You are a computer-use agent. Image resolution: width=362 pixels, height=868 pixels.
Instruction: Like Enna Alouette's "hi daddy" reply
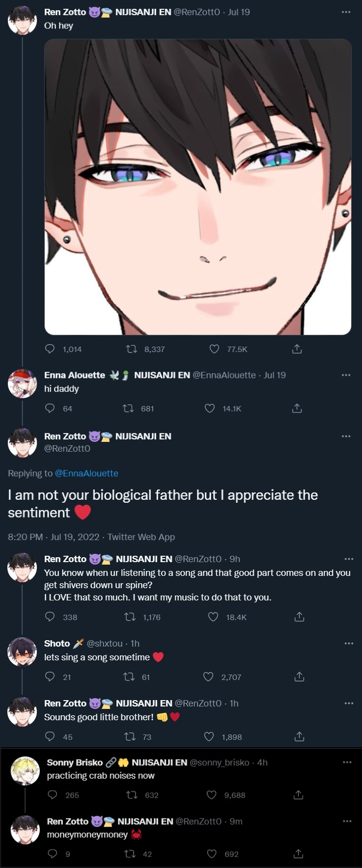coord(210,408)
